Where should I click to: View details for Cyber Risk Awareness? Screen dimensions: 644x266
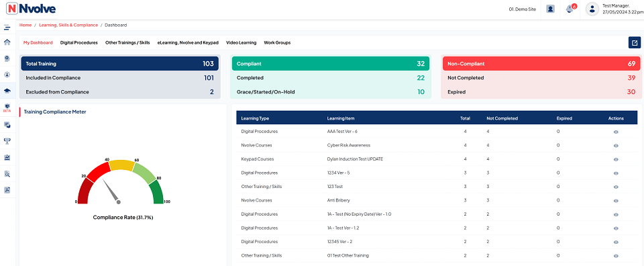coord(616,146)
